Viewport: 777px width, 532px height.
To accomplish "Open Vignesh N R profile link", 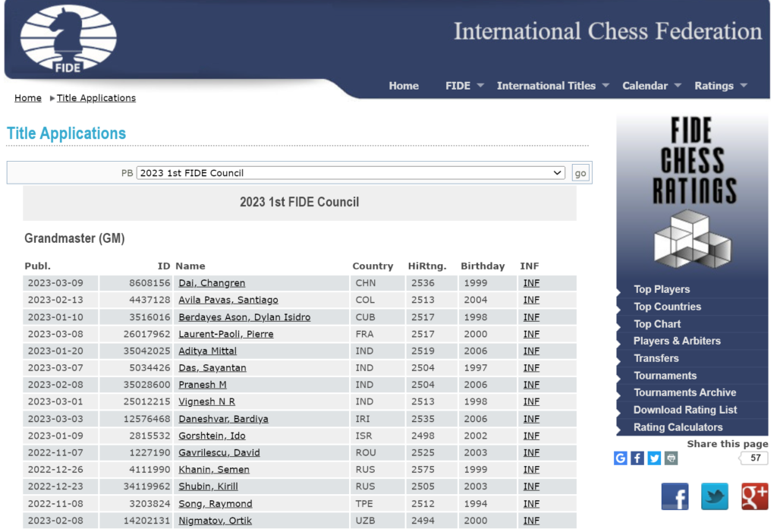I will tap(206, 401).
